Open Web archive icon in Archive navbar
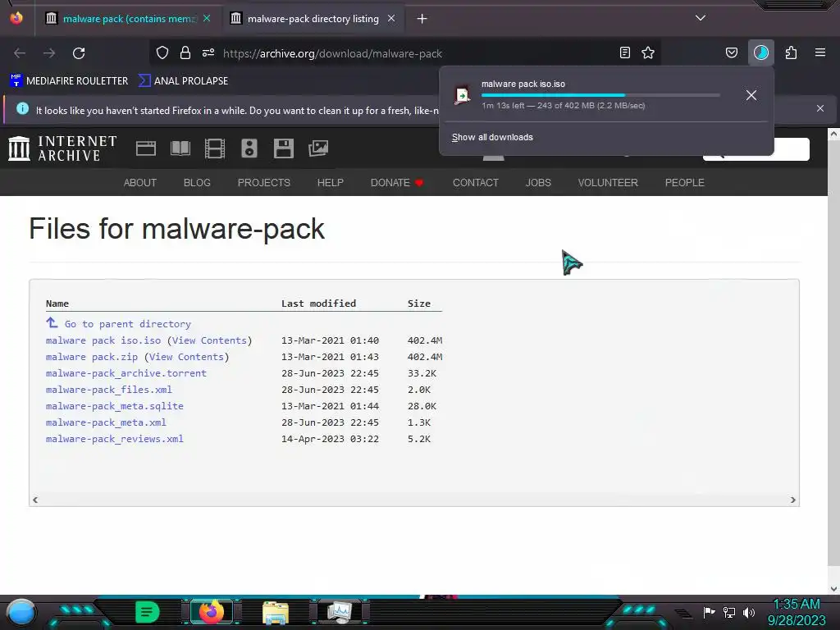The width and height of the screenshot is (840, 630). point(146,148)
